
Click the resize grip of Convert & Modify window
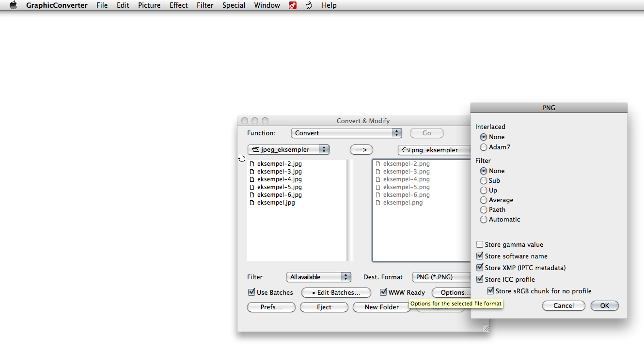[x=486, y=328]
